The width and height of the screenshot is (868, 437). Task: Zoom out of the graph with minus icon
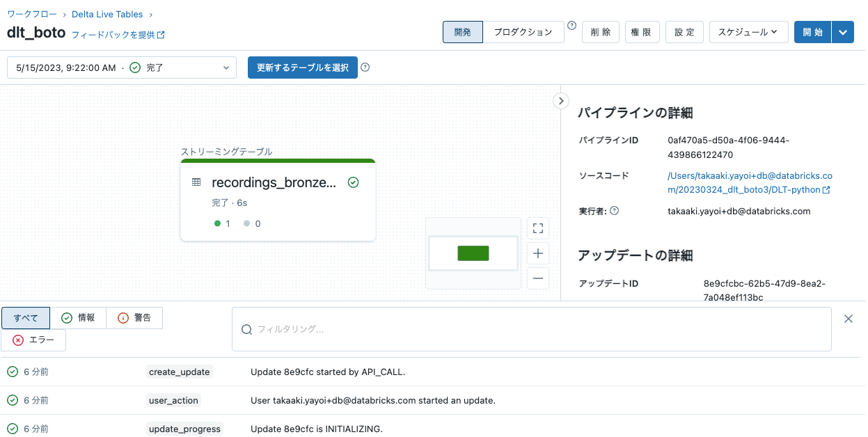click(537, 278)
